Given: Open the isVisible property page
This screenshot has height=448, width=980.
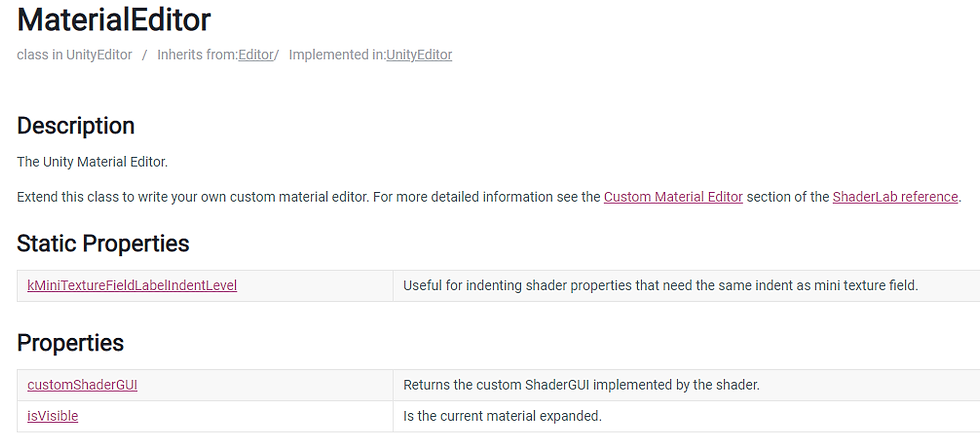Looking at the screenshot, I should click(x=52, y=416).
